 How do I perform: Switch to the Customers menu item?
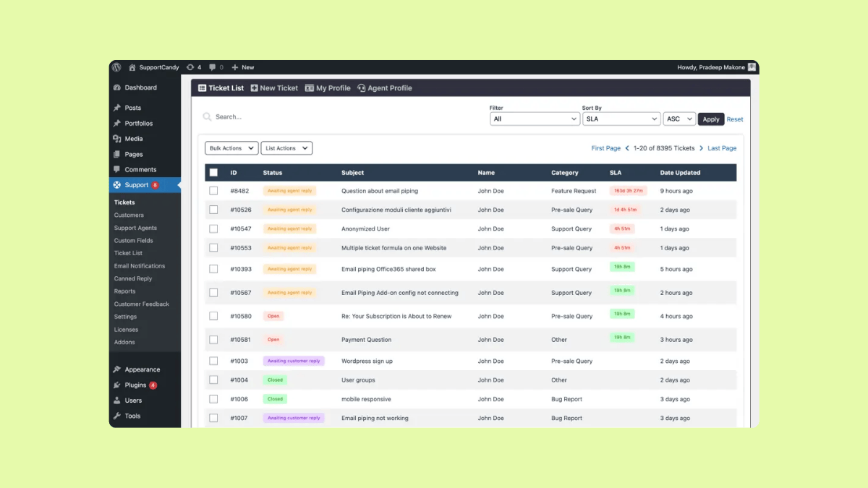(x=129, y=215)
